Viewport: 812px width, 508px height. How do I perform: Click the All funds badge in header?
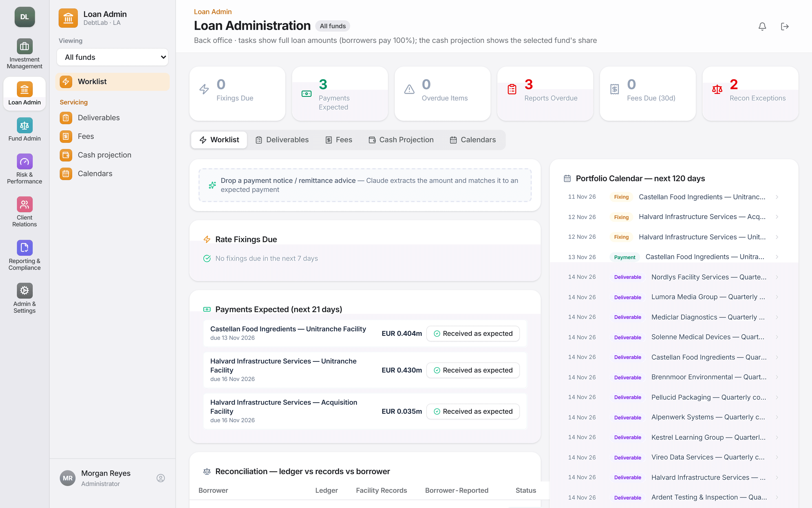[332, 26]
